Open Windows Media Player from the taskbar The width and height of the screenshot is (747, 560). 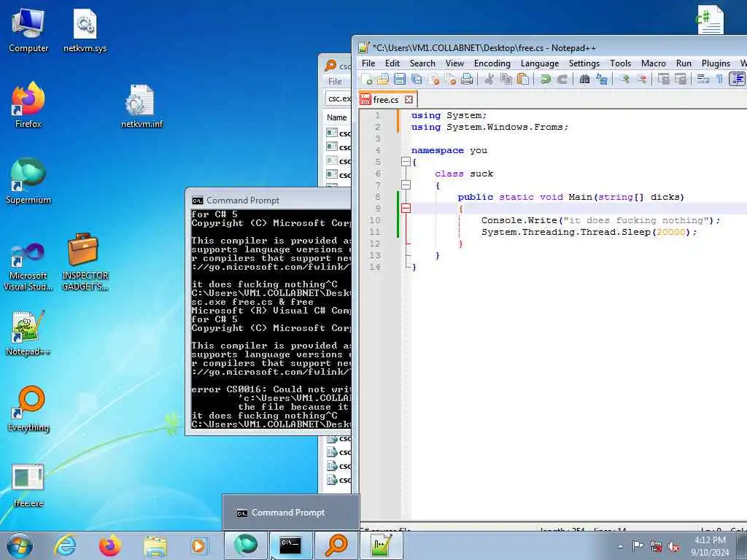(x=199, y=545)
